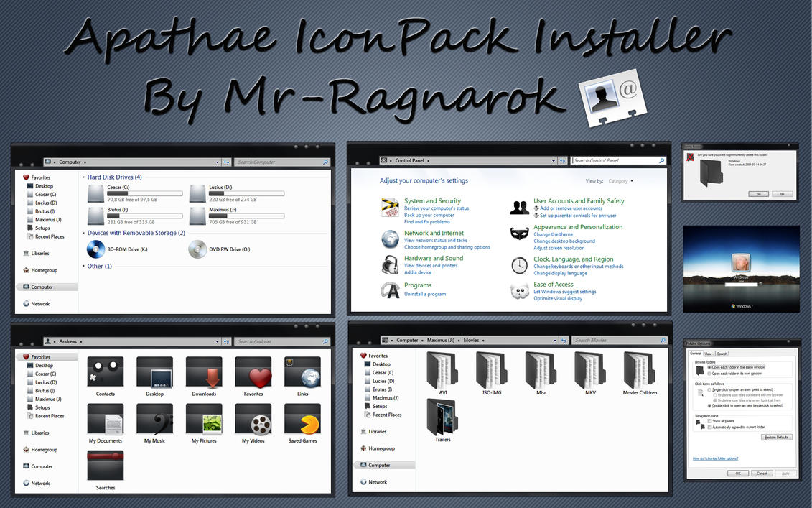Open the Lucius (D:) hard drive icon
The width and height of the screenshot is (812, 508).
click(197, 194)
